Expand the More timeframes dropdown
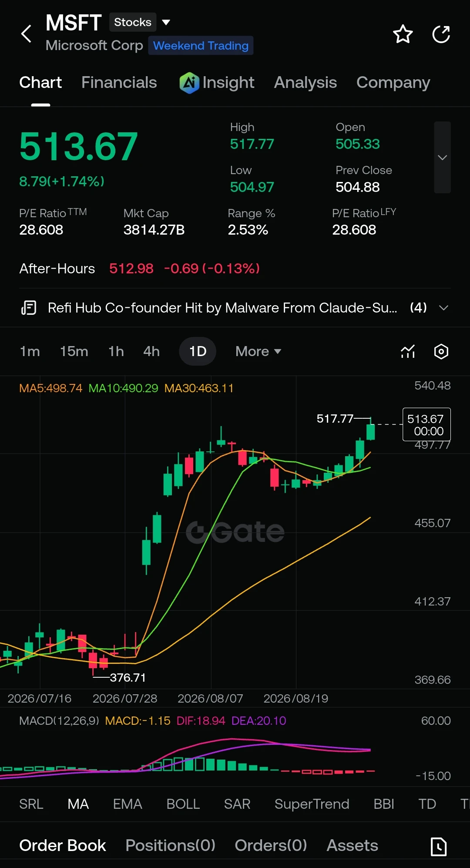 point(258,351)
